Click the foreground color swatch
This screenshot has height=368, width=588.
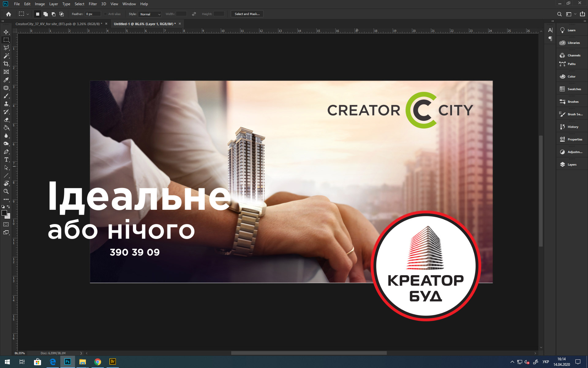4,213
